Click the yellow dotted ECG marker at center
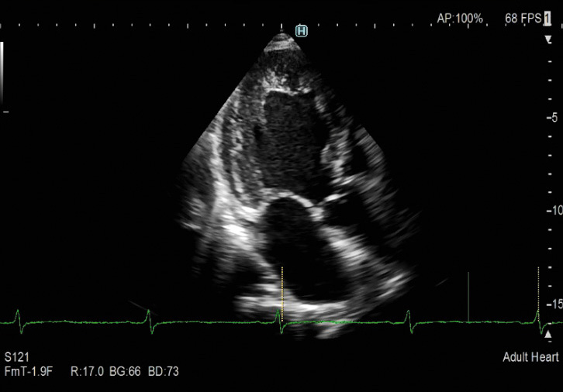This screenshot has width=563, height=392. click(x=282, y=294)
